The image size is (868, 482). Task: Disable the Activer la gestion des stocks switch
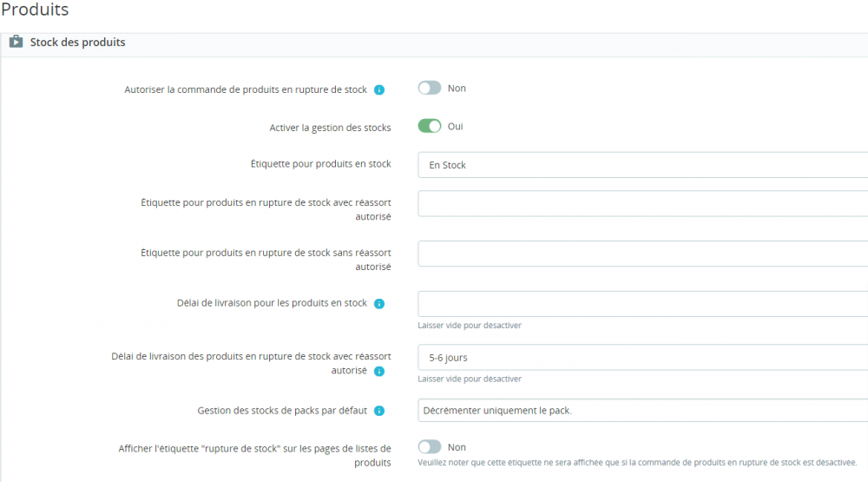[430, 127]
